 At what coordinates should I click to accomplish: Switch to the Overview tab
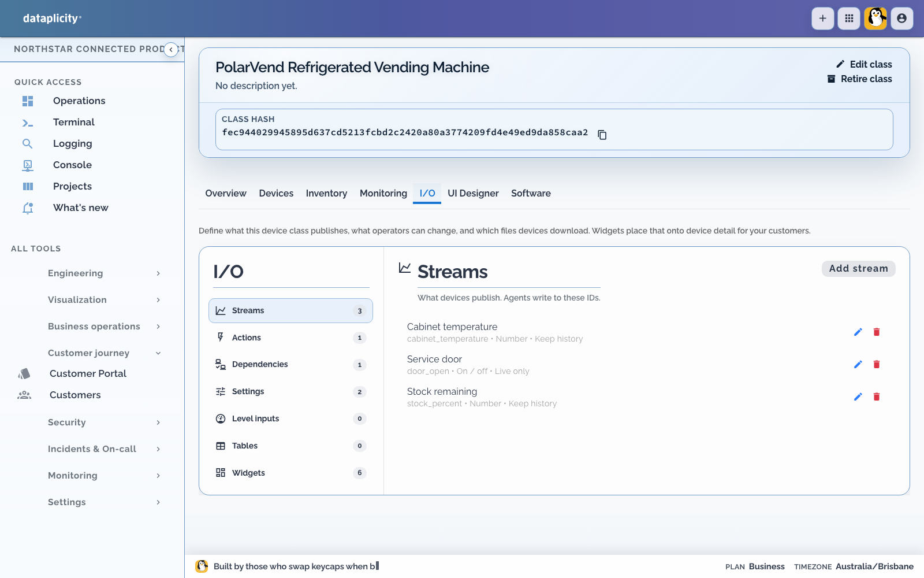click(226, 194)
